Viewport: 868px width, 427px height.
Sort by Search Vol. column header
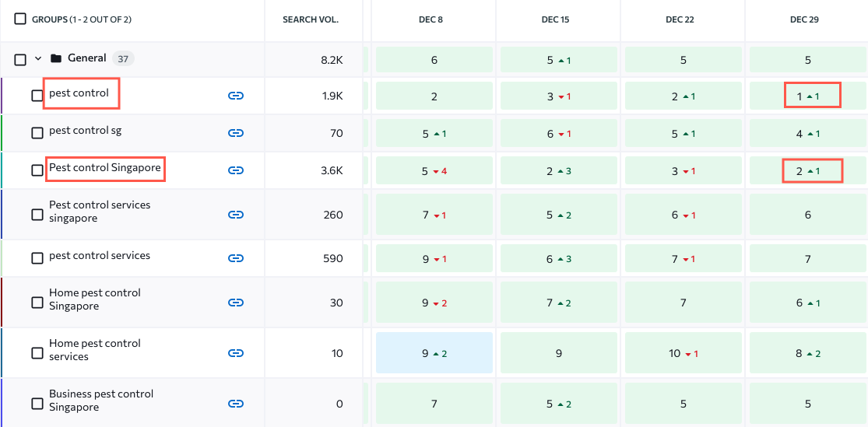point(311,19)
